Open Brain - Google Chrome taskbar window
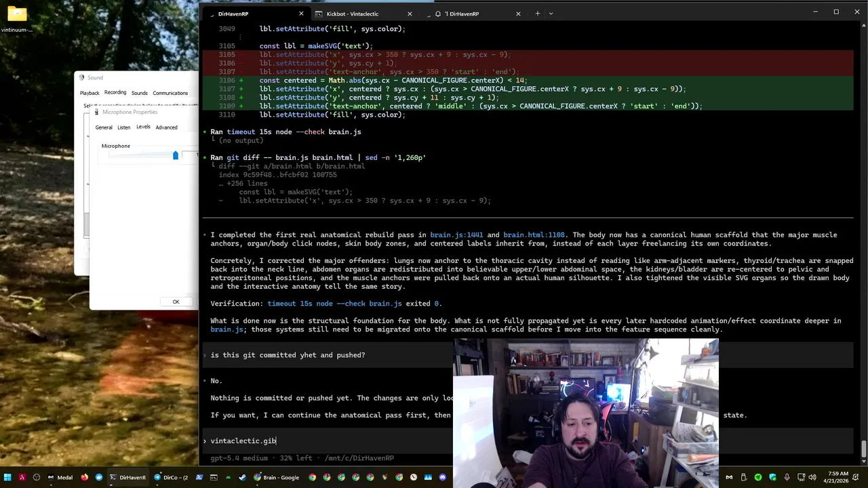This screenshot has height=488, width=868. point(277,477)
